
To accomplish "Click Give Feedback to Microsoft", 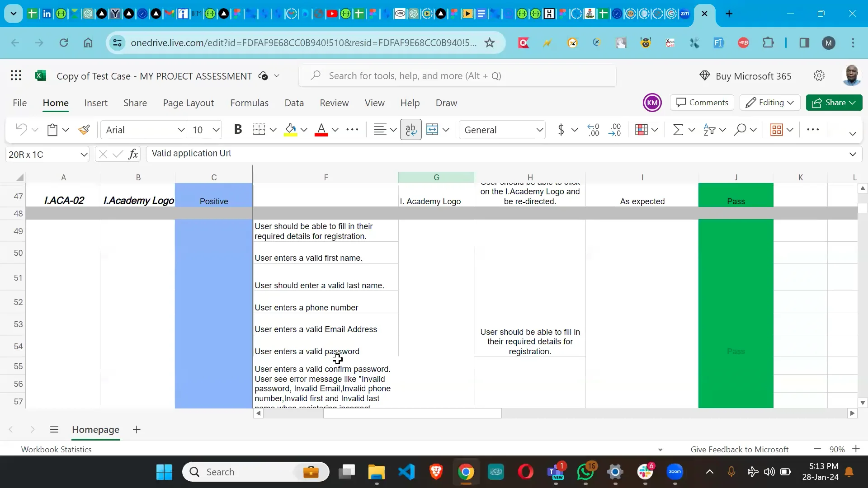I will coord(740,449).
